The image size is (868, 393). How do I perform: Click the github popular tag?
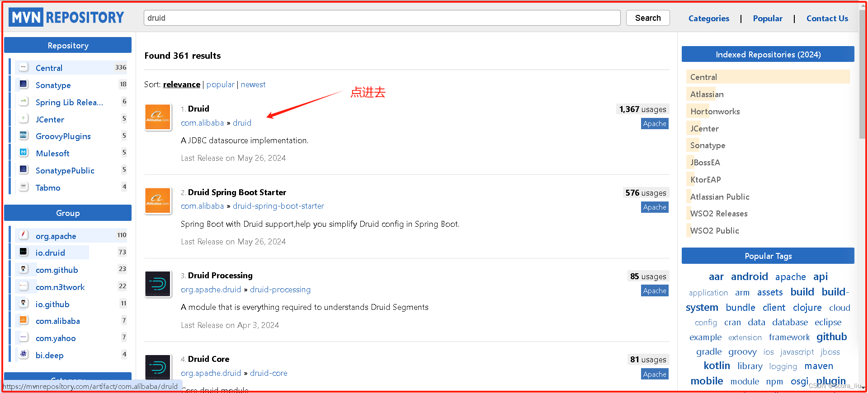[x=832, y=337]
